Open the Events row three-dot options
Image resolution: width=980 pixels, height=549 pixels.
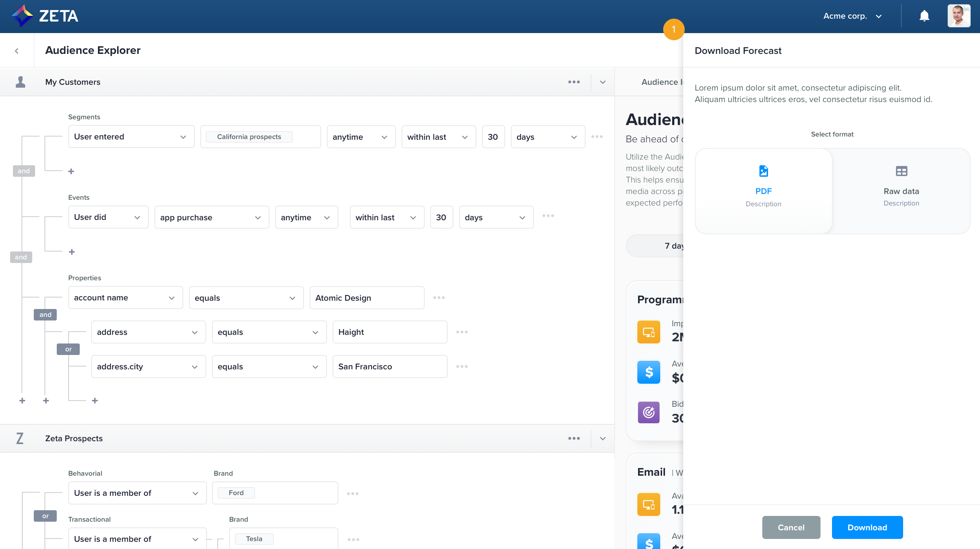[x=548, y=216]
